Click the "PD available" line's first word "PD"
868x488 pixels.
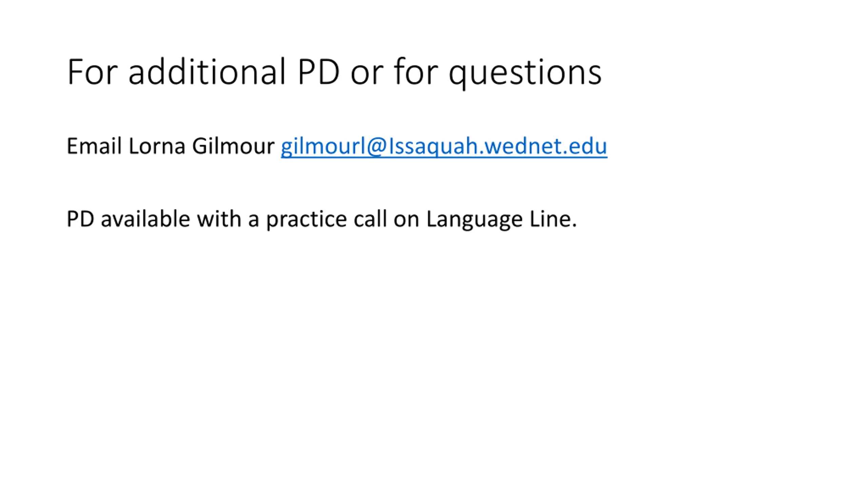[x=80, y=219]
